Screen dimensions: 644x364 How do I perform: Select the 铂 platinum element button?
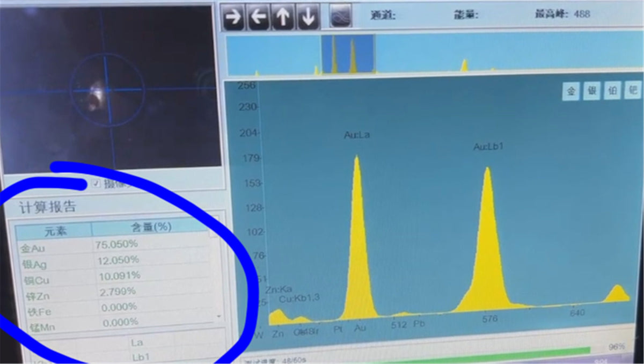[x=612, y=91]
